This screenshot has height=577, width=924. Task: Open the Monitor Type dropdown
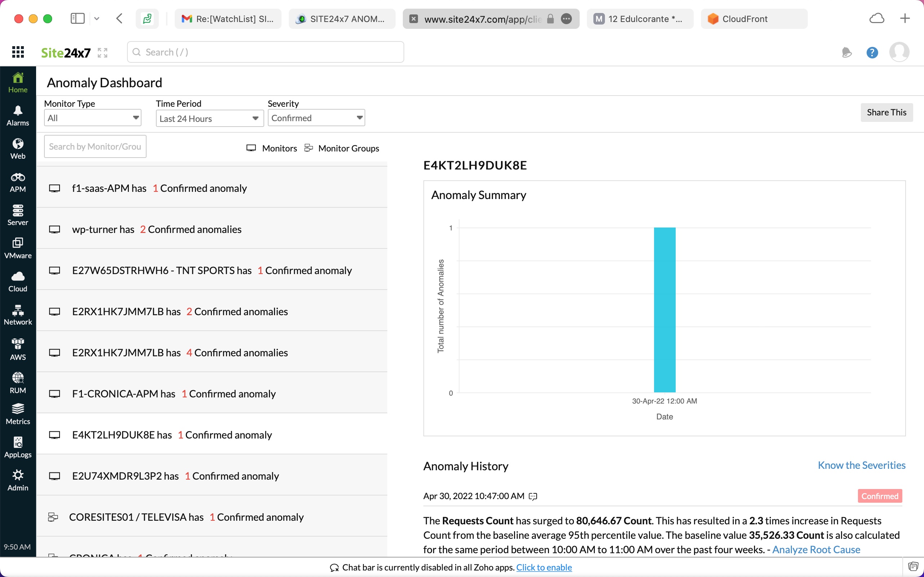(x=92, y=118)
